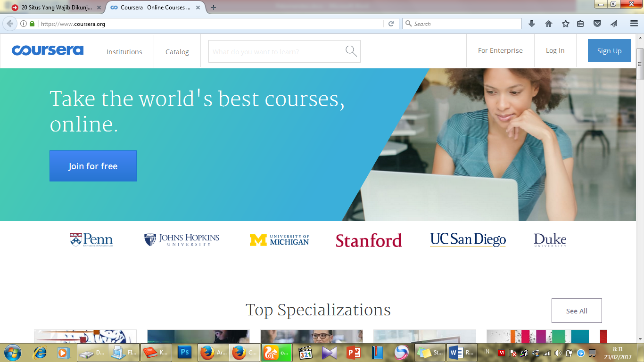Click the Penn university logo
Viewport: 644px width, 362px height.
pos(91,240)
